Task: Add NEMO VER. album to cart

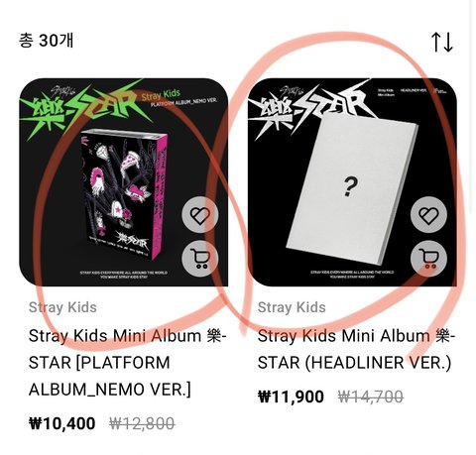Action: 200,258
